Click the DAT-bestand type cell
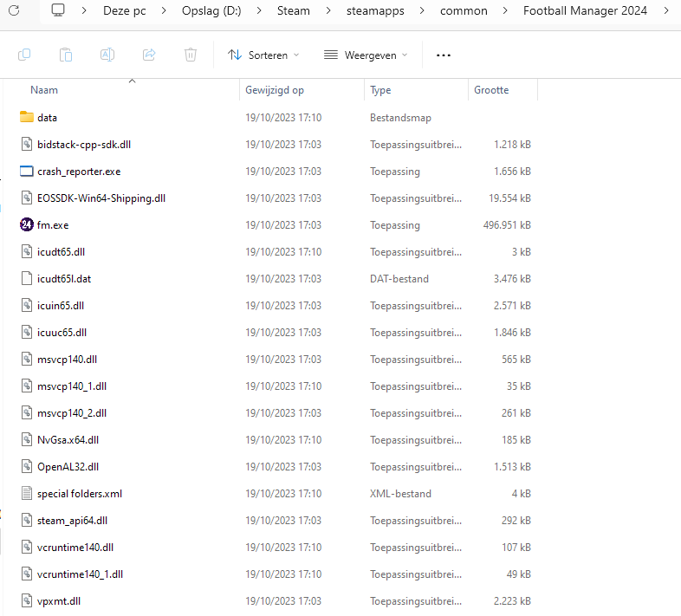 point(399,278)
